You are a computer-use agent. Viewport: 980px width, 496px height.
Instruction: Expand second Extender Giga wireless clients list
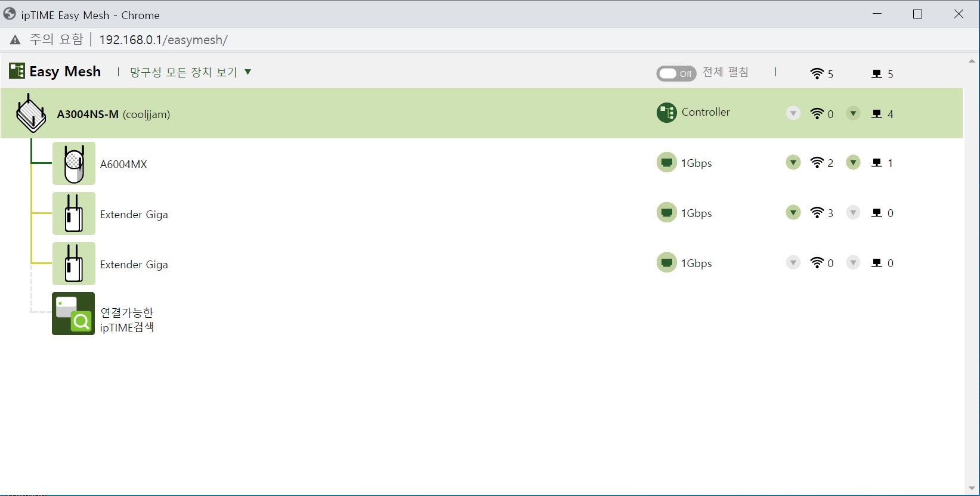tap(793, 262)
